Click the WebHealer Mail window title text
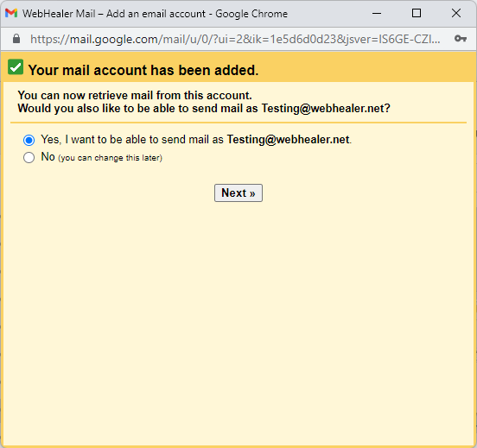 click(x=155, y=14)
